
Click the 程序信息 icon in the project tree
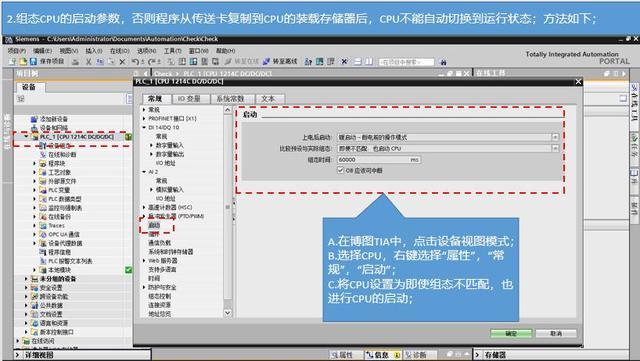tap(43, 252)
